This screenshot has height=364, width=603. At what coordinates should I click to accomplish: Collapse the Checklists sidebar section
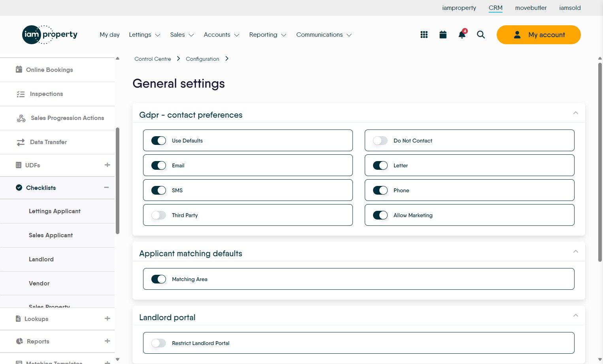coord(106,188)
